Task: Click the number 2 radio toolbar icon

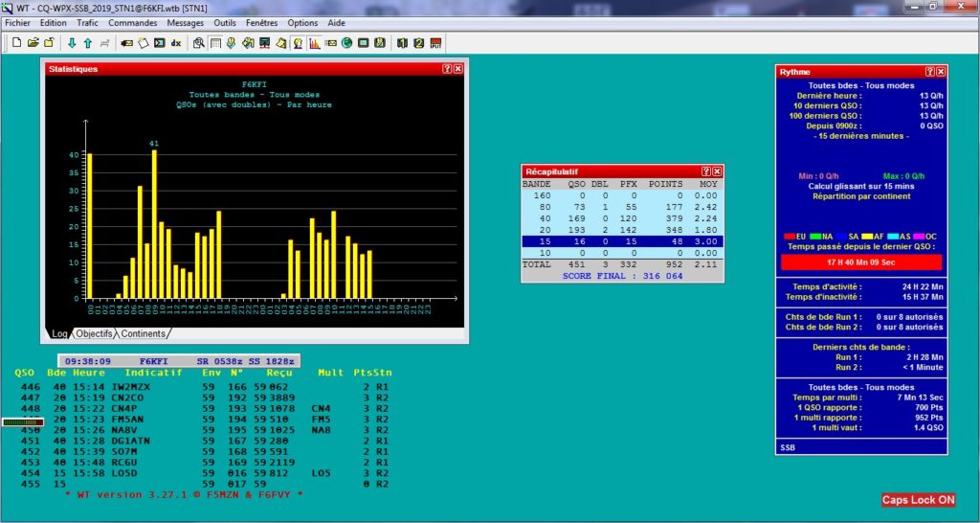Action: tap(419, 42)
